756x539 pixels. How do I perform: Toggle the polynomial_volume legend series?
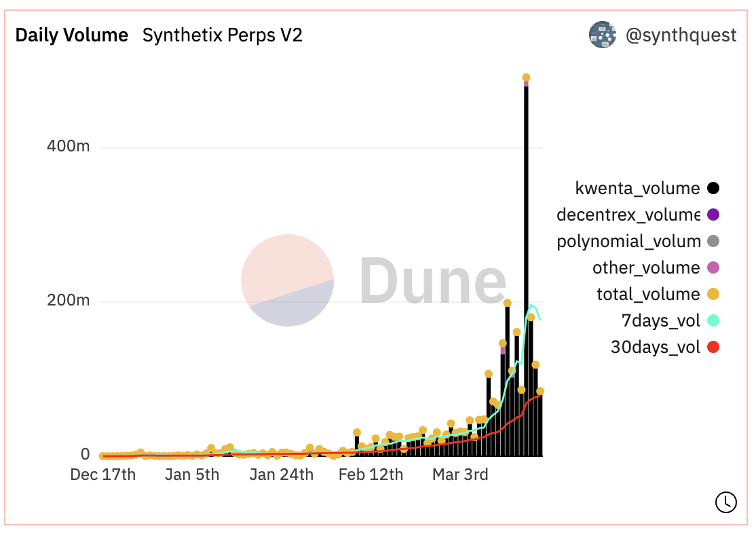coord(628,242)
